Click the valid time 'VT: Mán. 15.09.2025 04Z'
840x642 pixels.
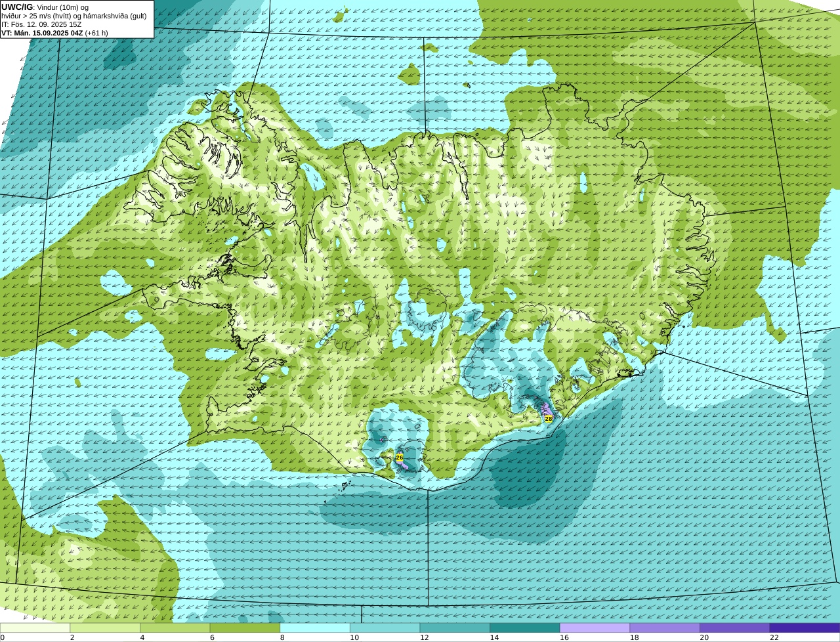coord(42,33)
